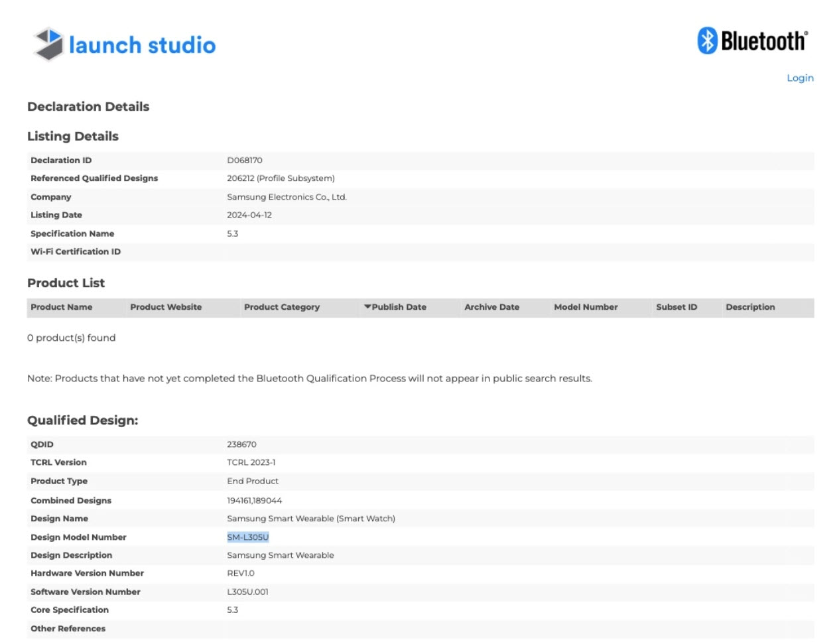Click the Bluetooth Qualification Process note

click(310, 379)
